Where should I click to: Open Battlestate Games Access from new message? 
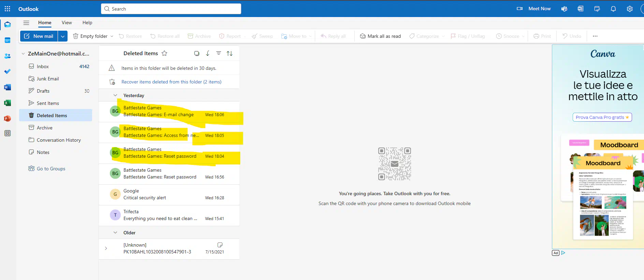tap(169, 132)
